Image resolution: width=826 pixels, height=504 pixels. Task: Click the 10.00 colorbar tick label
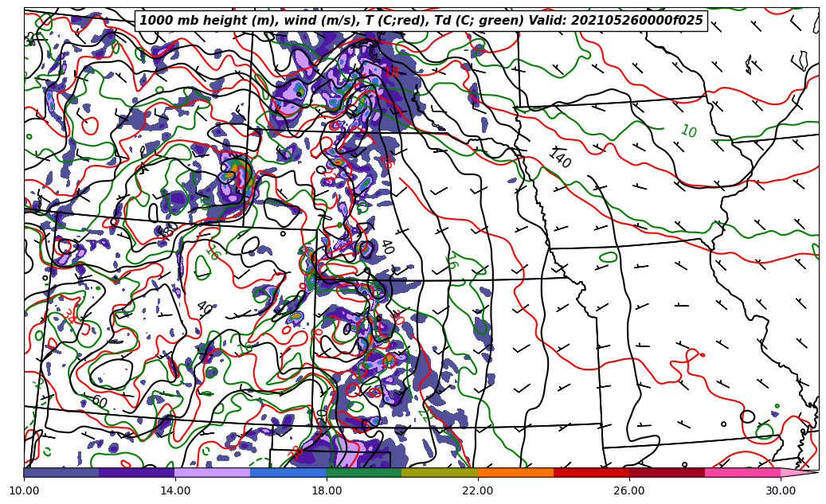pyautogui.click(x=24, y=490)
